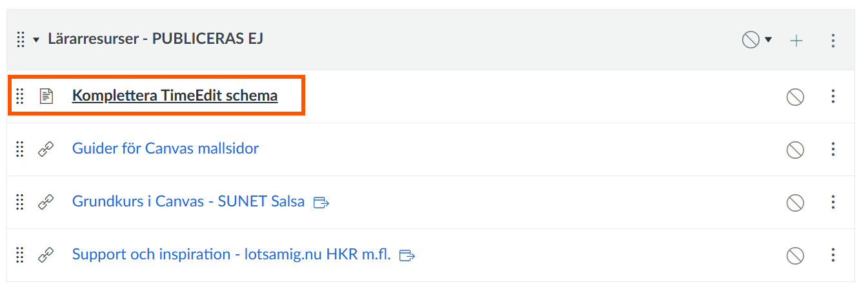The image size is (868, 291).
Task: Click the external-link icon after SUNET Salsa
Action: pos(321,203)
